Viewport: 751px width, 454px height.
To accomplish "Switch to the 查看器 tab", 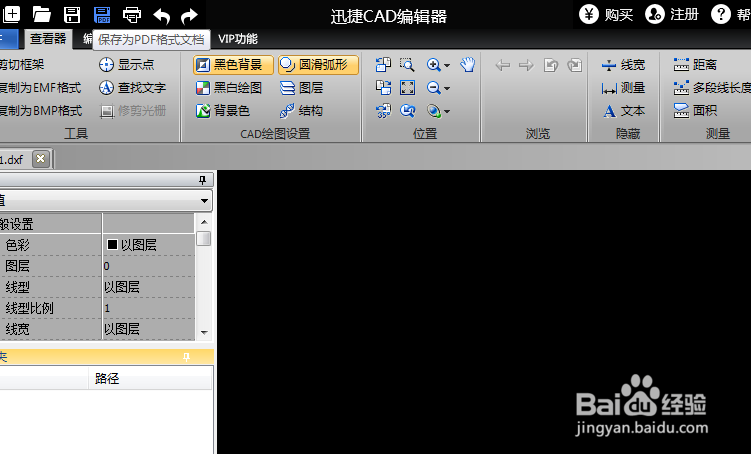I will [48, 39].
